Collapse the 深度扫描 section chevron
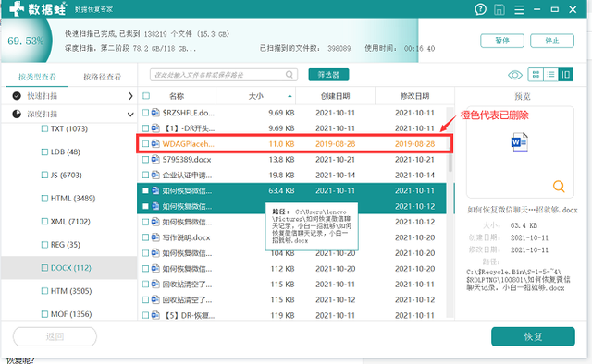 130,115
